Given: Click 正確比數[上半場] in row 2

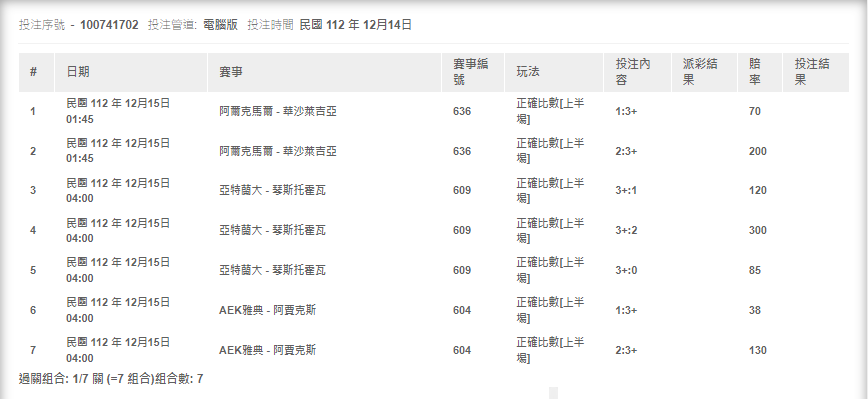Looking at the screenshot, I should pos(550,151).
